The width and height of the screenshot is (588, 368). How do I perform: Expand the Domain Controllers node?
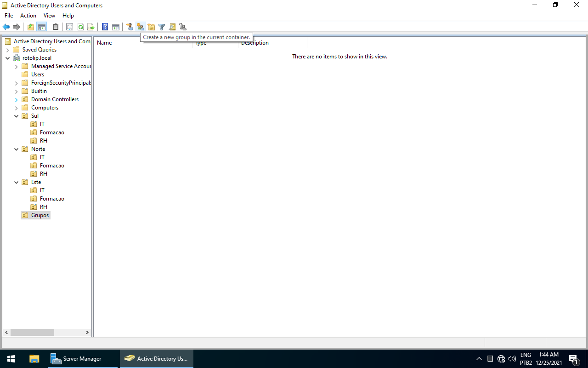pyautogui.click(x=17, y=99)
